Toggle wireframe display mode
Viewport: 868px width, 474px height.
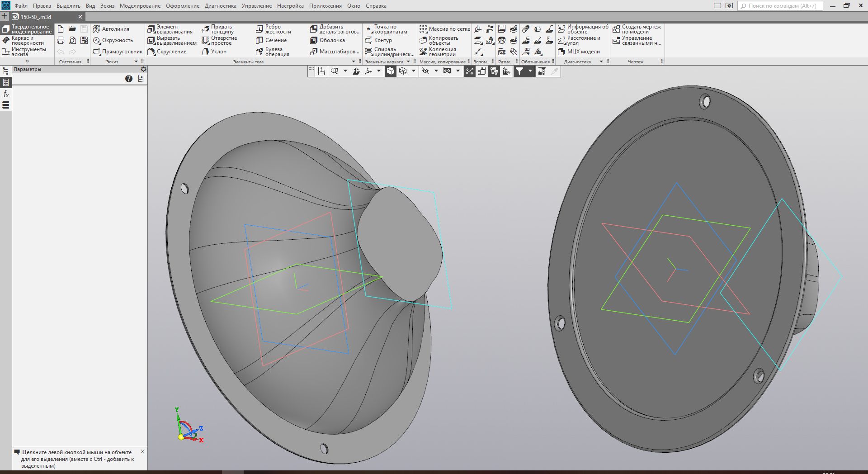click(x=403, y=71)
